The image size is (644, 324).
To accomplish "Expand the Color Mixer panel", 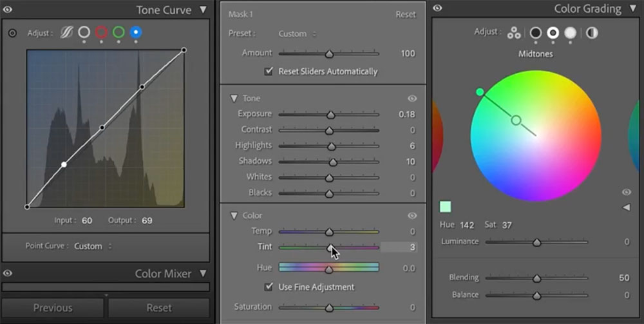I will pyautogui.click(x=204, y=273).
